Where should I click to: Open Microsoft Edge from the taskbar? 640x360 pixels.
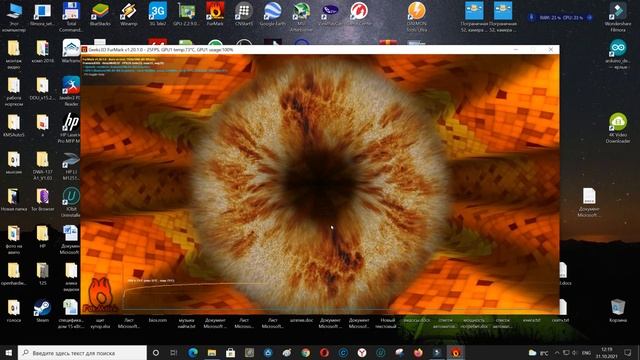click(193, 353)
